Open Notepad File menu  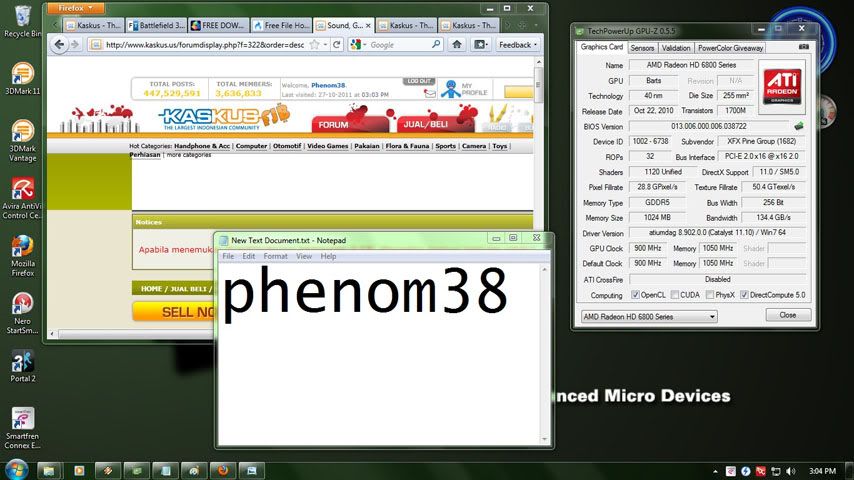tap(228, 256)
